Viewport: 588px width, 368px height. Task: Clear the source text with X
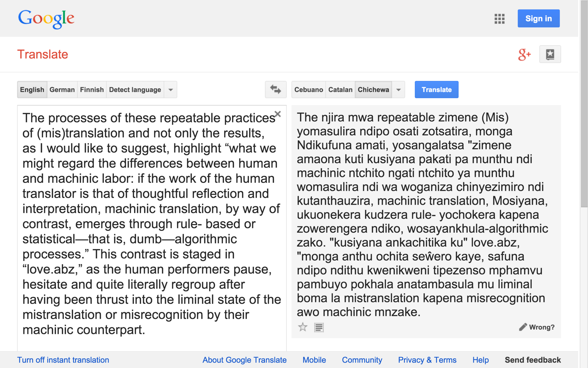tap(278, 114)
